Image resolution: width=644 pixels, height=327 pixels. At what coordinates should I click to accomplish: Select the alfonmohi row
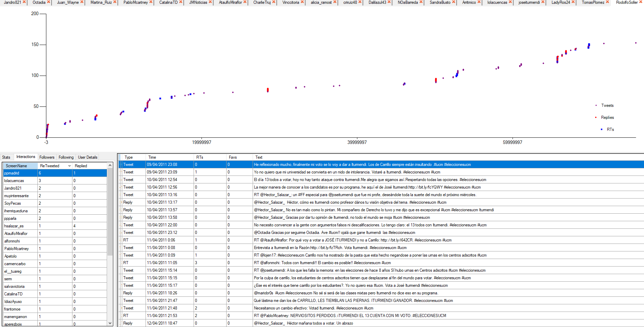[55, 241]
